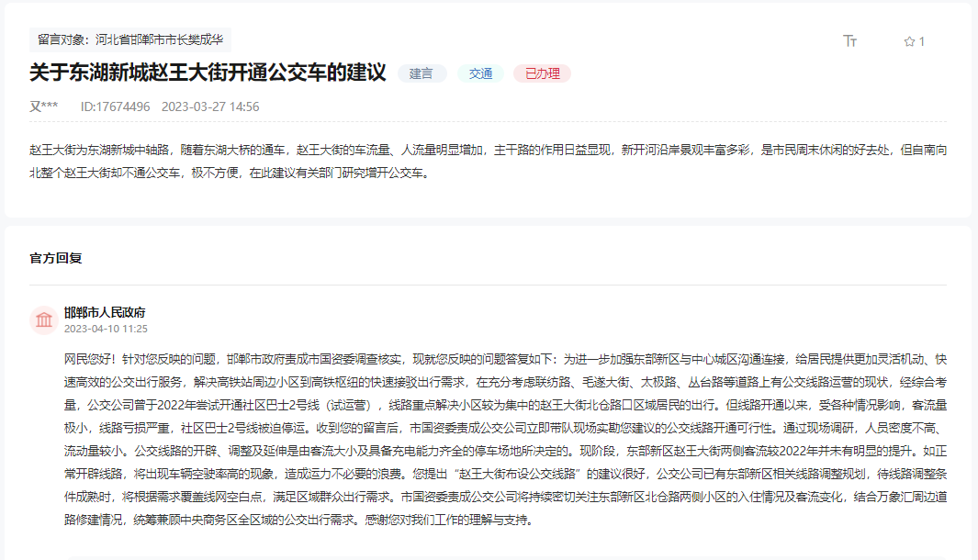978x560 pixels.
Task: Select the 建言 tag
Action: 421,73
